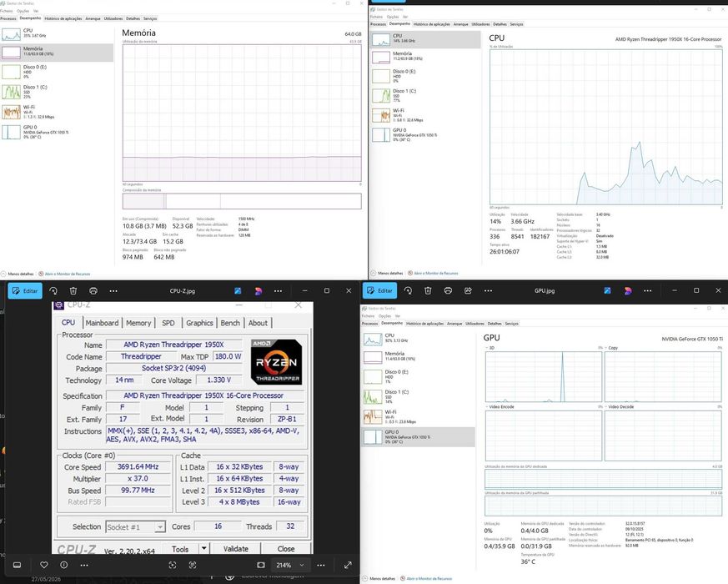The height and width of the screenshot is (584, 728).
Task: Open the Ficheiro menu in Memória window
Action: pos(7,11)
